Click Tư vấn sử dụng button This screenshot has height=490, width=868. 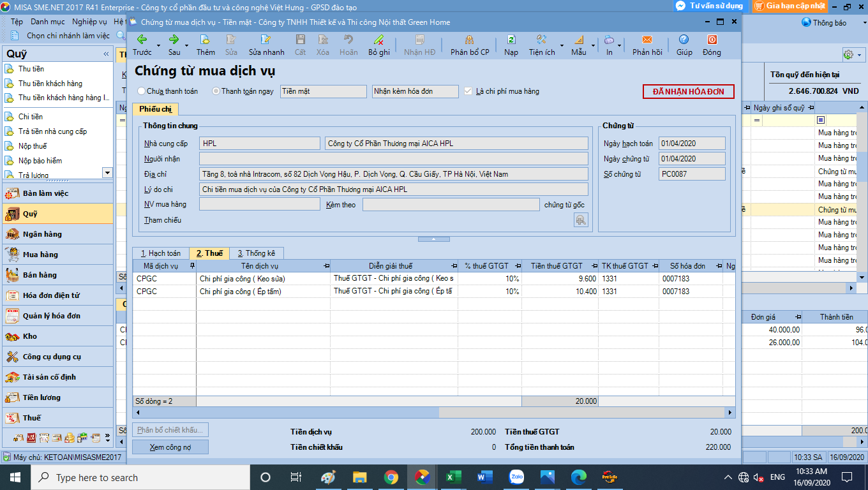(x=710, y=6)
